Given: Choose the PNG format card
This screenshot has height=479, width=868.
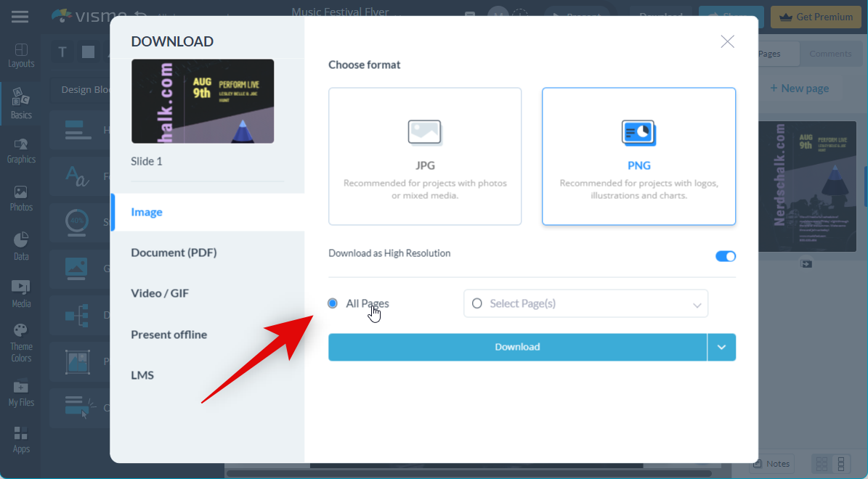Looking at the screenshot, I should (638, 156).
